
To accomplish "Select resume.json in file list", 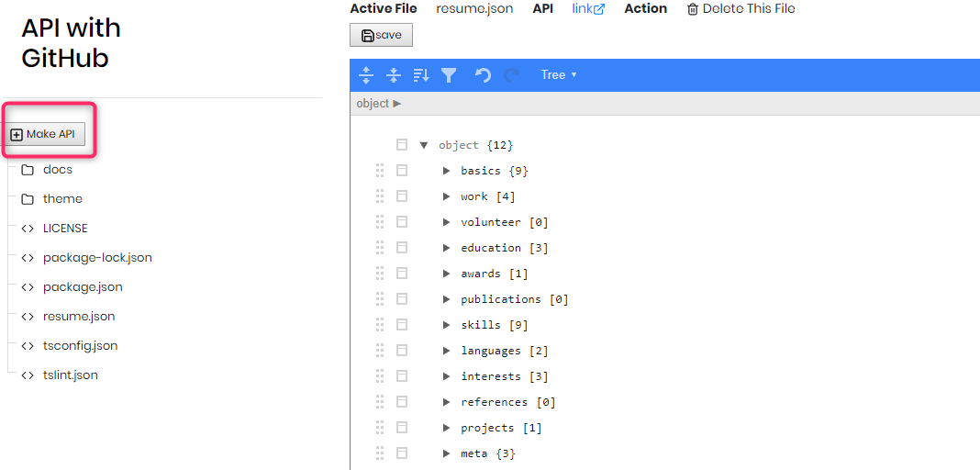I will [79, 317].
